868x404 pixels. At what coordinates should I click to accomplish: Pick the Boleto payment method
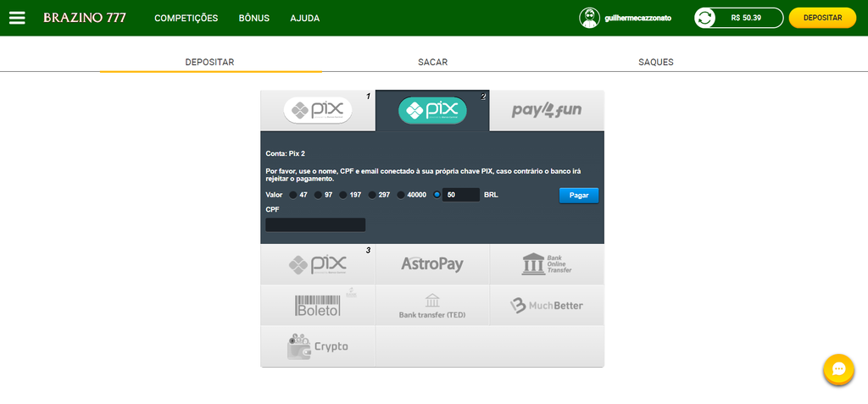pos(318,306)
